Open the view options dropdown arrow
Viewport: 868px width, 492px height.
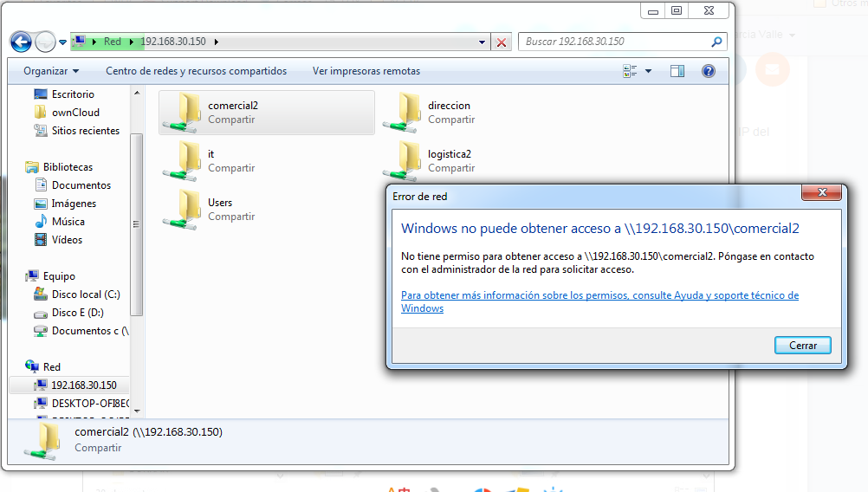(648, 71)
